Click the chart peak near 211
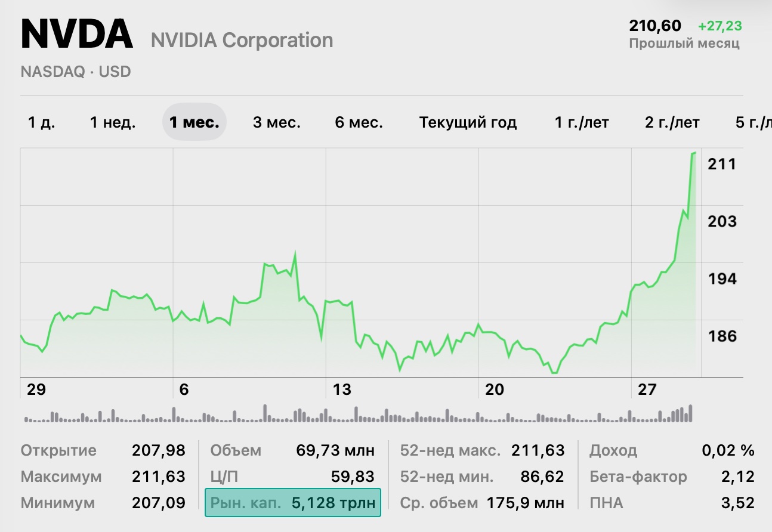Viewport: 772px width, 532px height. click(x=694, y=153)
